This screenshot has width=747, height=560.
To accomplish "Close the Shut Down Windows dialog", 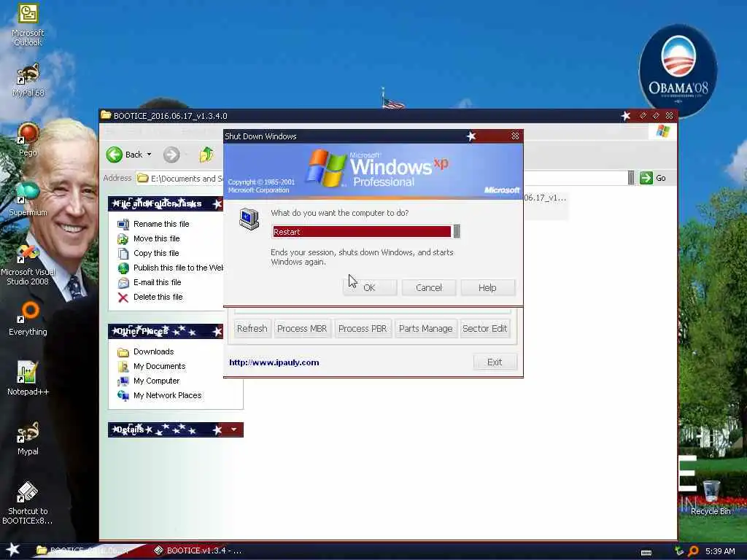I will point(515,136).
